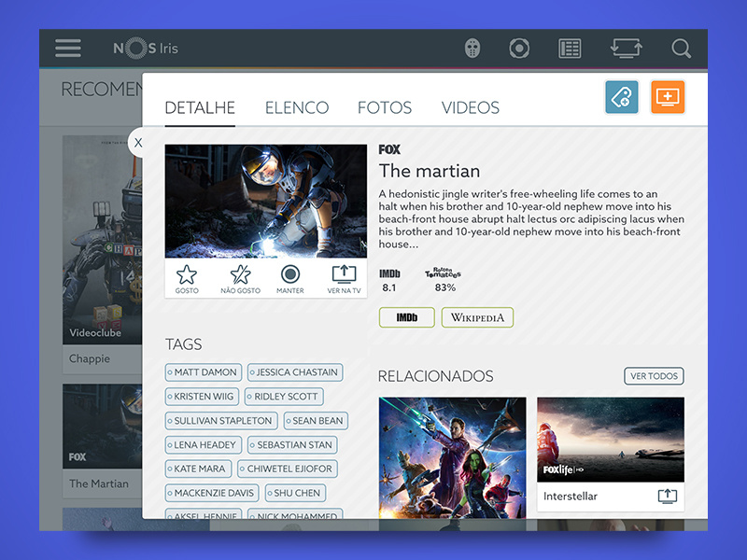This screenshot has height=560, width=747.
Task: Select the Chiwetel Ejiofor tag
Action: click(288, 469)
